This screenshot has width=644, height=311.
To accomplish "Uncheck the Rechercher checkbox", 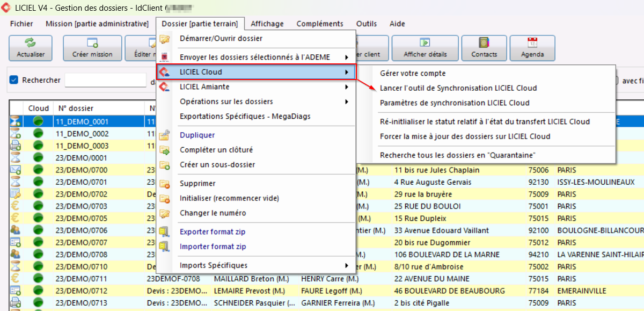I will 14,80.
